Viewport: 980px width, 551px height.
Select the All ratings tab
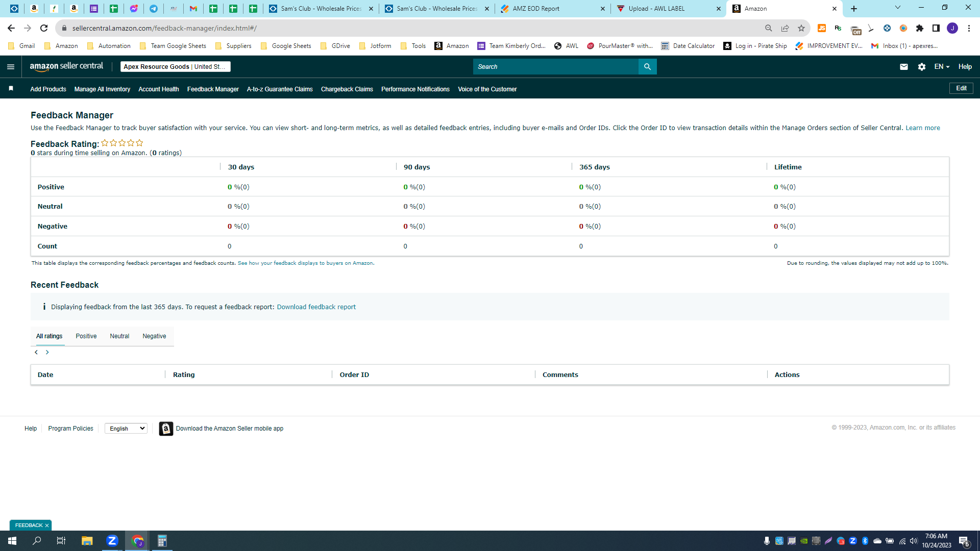pyautogui.click(x=49, y=336)
